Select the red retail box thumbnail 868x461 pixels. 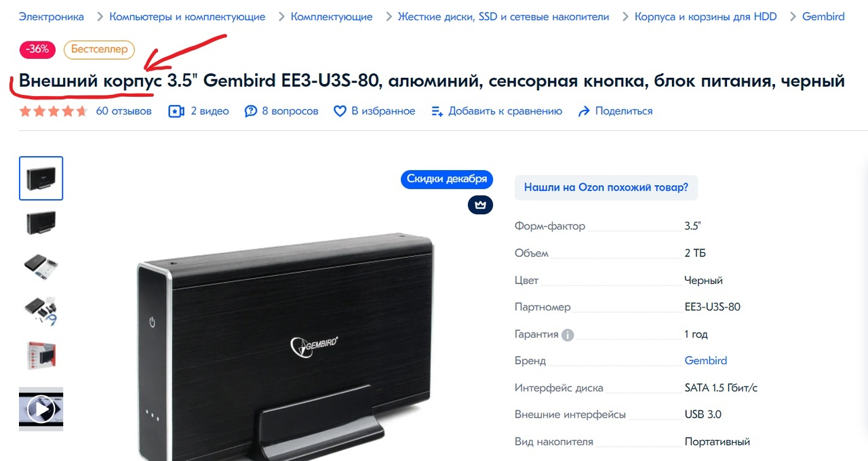[x=41, y=355]
